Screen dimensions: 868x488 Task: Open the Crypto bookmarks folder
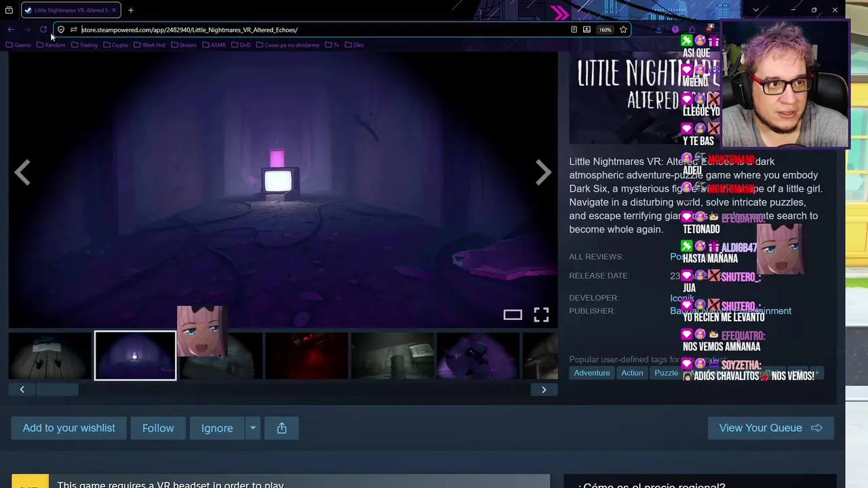point(115,45)
